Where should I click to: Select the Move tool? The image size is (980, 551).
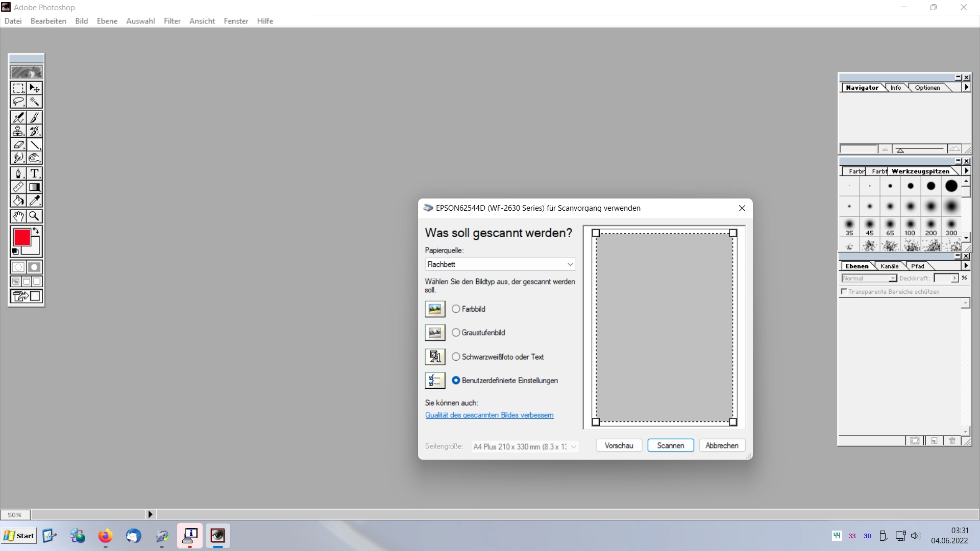tap(35, 88)
